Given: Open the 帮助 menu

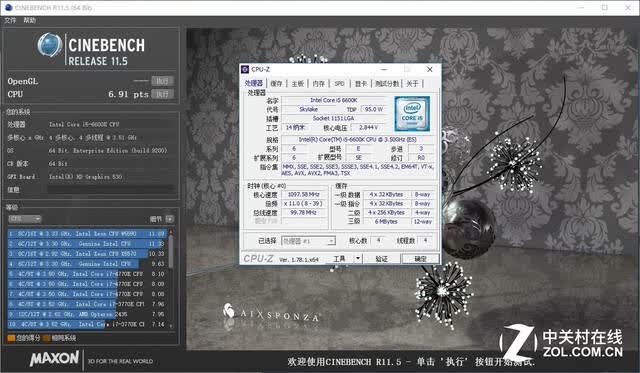Looking at the screenshot, I should 29,20.
